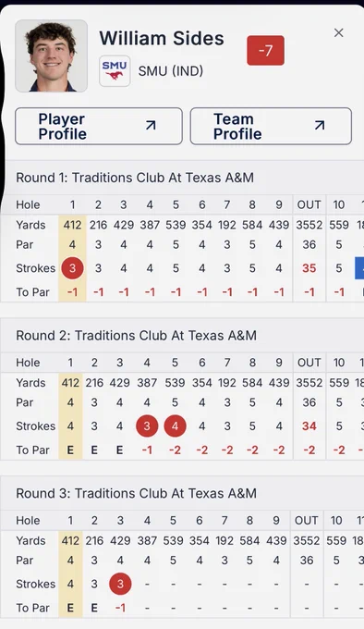This screenshot has height=629, width=364.
Task: Click Round 1 hole 1 birdie circle
Action: (x=72, y=268)
